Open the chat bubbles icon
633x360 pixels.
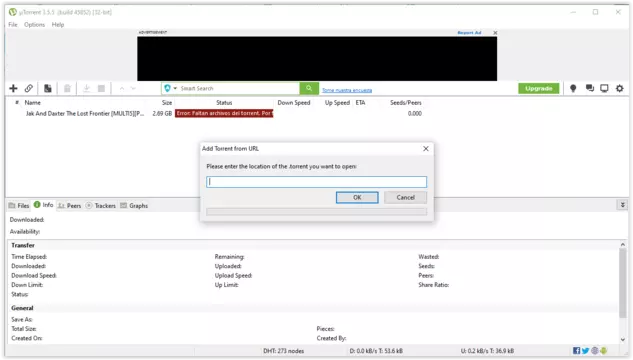point(590,88)
